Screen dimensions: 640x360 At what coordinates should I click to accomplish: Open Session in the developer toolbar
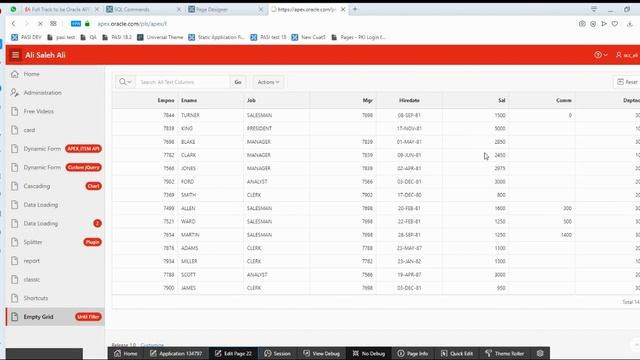[x=278, y=353]
